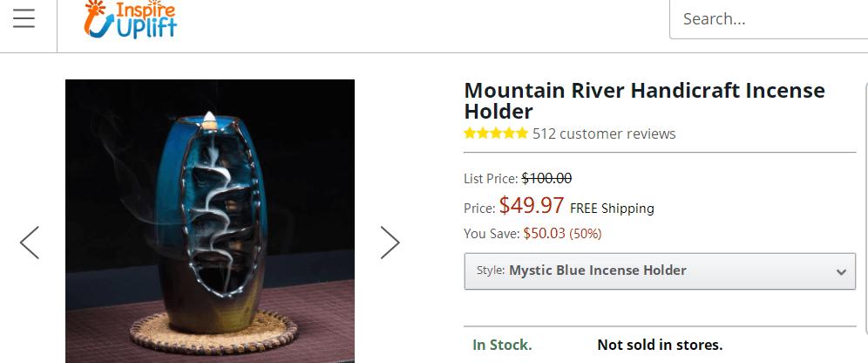
Task: Click the $50.03 (50%) savings amount
Action: point(562,233)
